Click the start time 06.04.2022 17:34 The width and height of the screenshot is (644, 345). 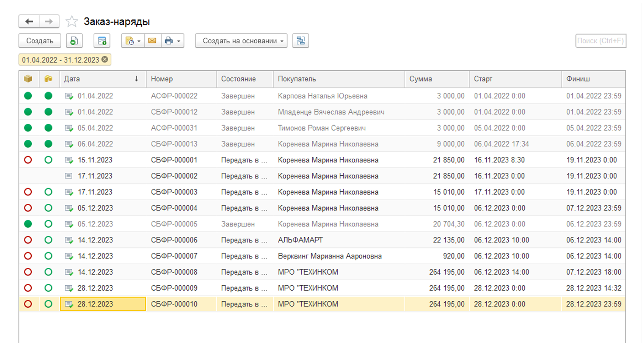pos(502,144)
